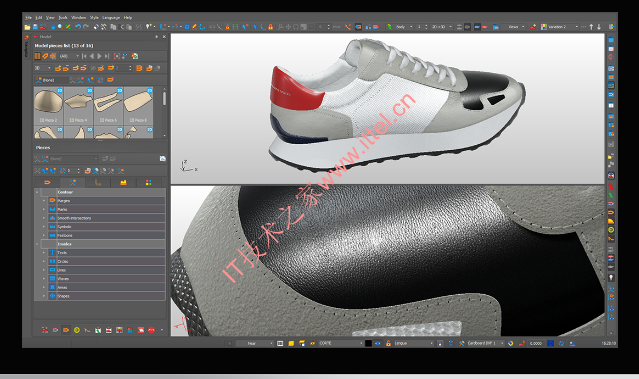Open the Near snap dropdown in status bar

(255, 344)
